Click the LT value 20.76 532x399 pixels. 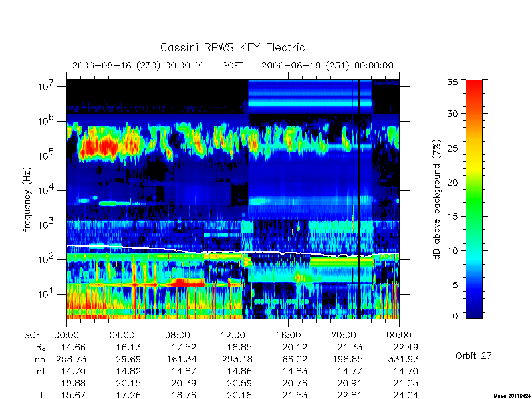click(x=295, y=384)
